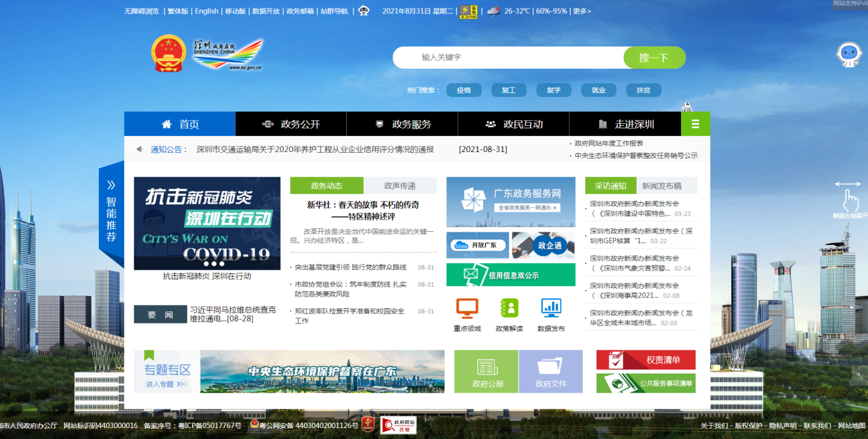Expand the 更多> weather details
This screenshot has width=868, height=439.
coord(581,11)
